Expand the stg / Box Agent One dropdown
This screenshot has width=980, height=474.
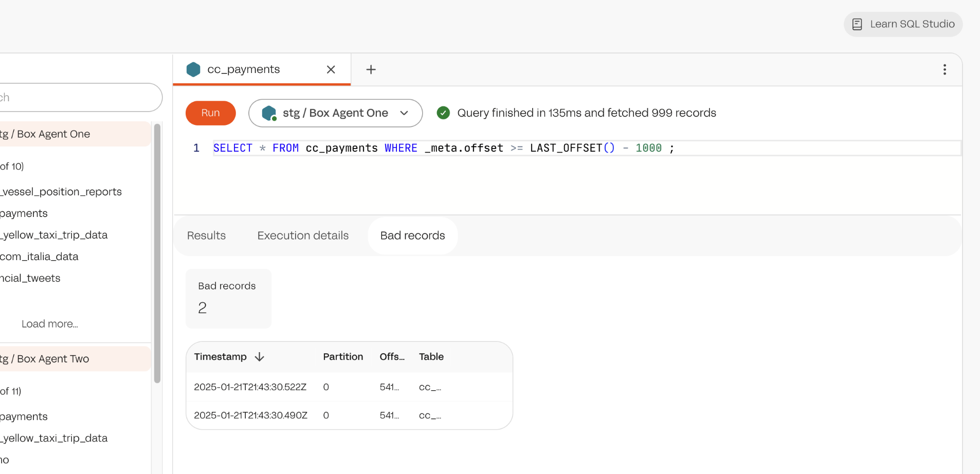[404, 113]
